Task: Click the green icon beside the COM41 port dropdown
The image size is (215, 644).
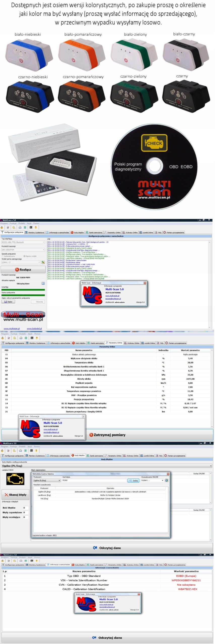Action: tap(43, 262)
